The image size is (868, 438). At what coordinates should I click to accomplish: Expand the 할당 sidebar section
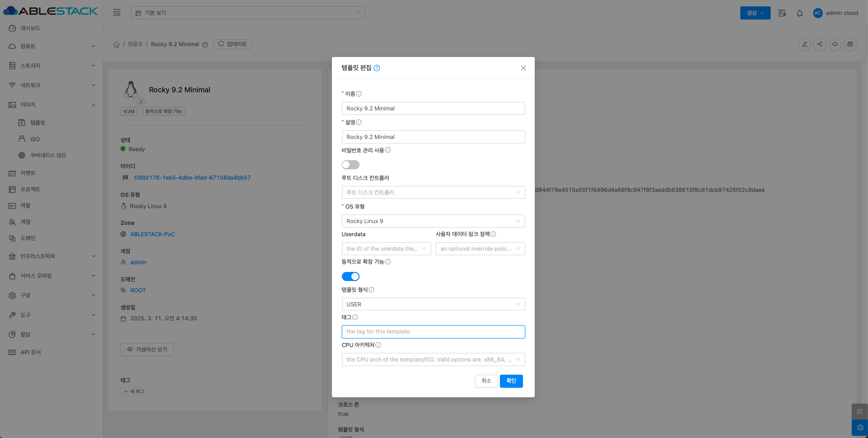(52, 334)
